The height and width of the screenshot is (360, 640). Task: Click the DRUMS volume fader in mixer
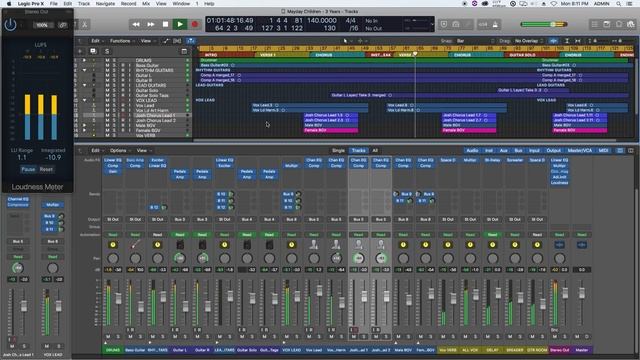tap(118, 298)
